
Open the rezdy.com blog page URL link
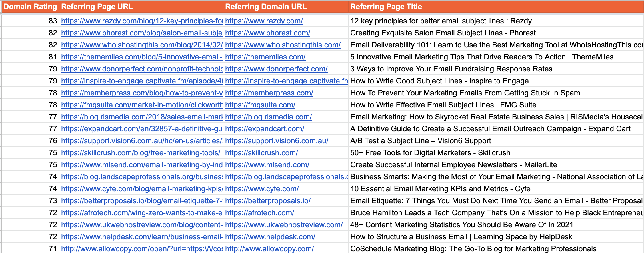[142, 21]
